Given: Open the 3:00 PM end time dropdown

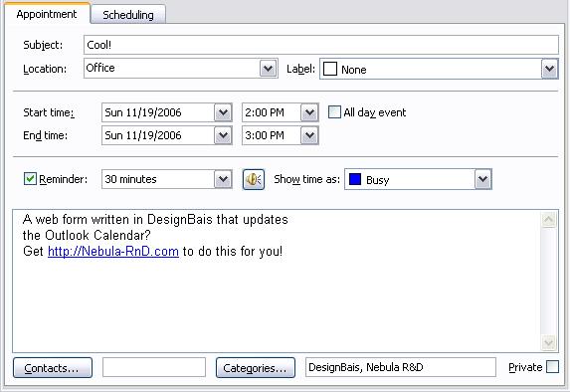Looking at the screenshot, I should pyautogui.click(x=309, y=135).
